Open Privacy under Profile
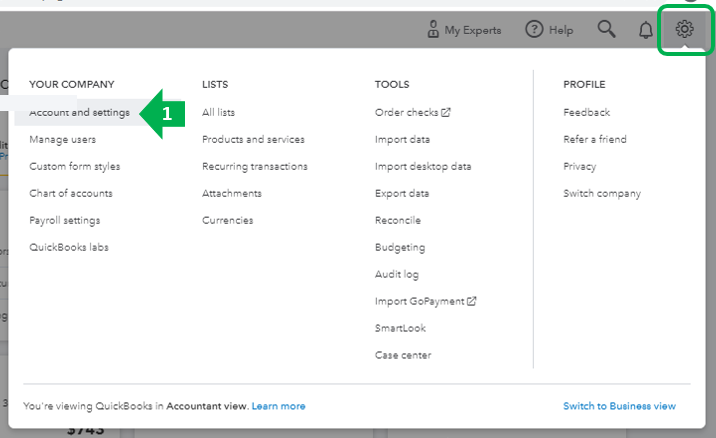 point(579,166)
